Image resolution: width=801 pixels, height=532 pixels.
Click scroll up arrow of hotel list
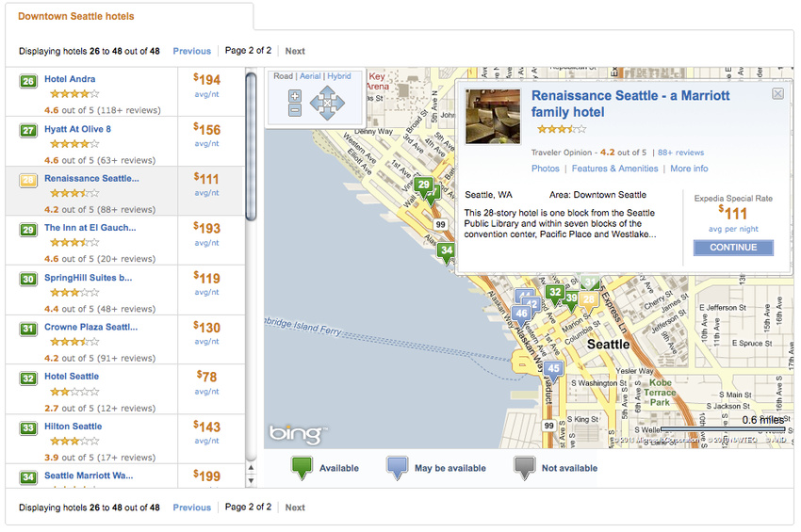pos(251,468)
